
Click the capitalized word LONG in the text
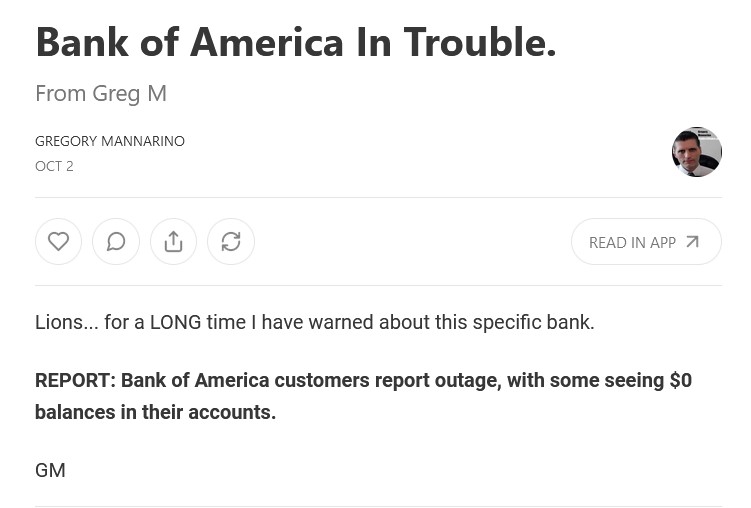click(x=175, y=322)
